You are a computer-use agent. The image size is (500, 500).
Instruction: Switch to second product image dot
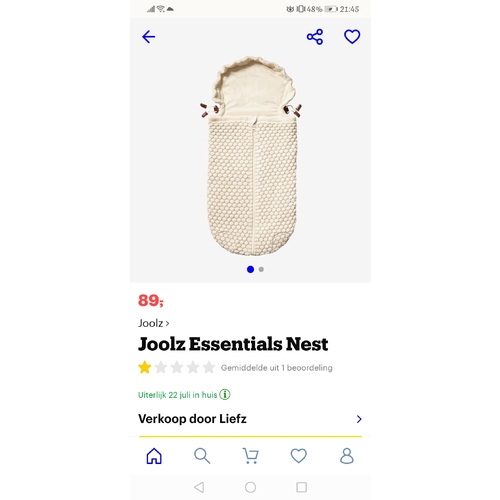click(x=261, y=269)
